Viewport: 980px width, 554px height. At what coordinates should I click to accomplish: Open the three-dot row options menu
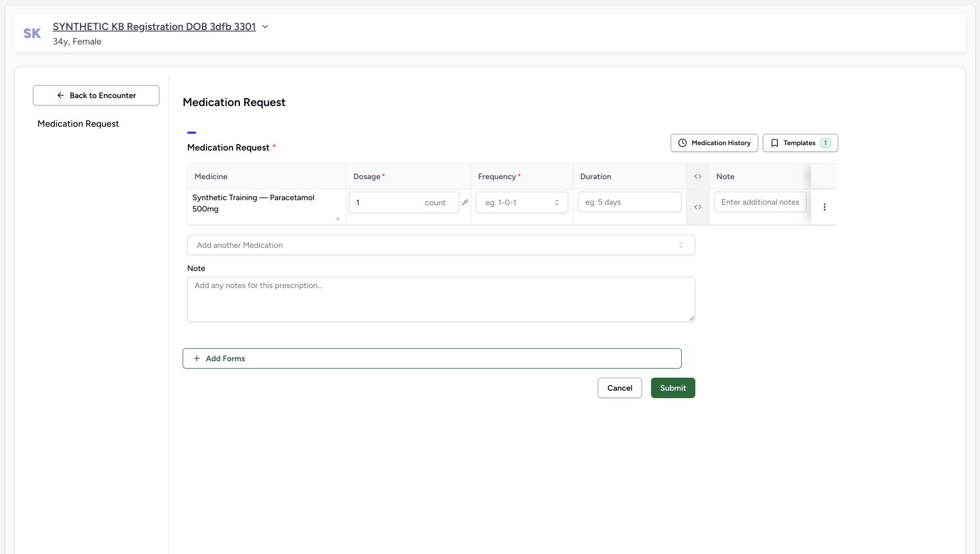(825, 207)
